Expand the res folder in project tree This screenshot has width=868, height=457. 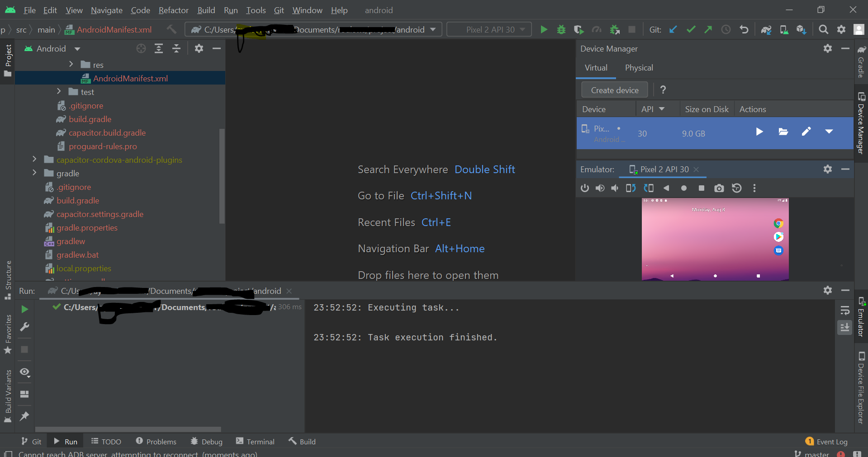pyautogui.click(x=71, y=65)
